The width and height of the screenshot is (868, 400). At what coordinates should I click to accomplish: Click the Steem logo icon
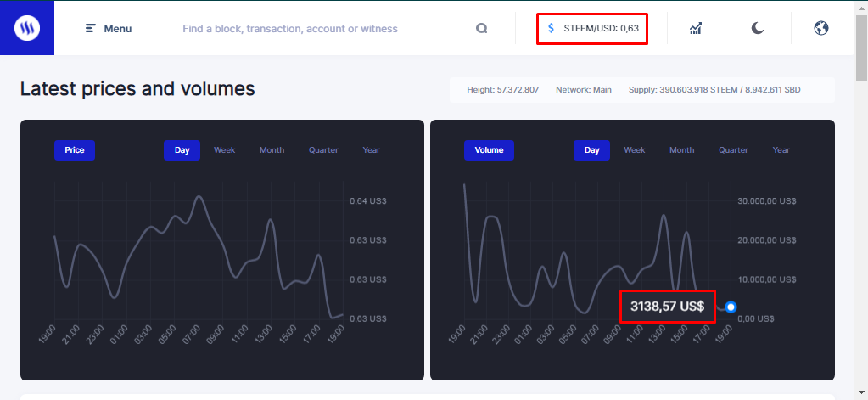pyautogui.click(x=27, y=28)
